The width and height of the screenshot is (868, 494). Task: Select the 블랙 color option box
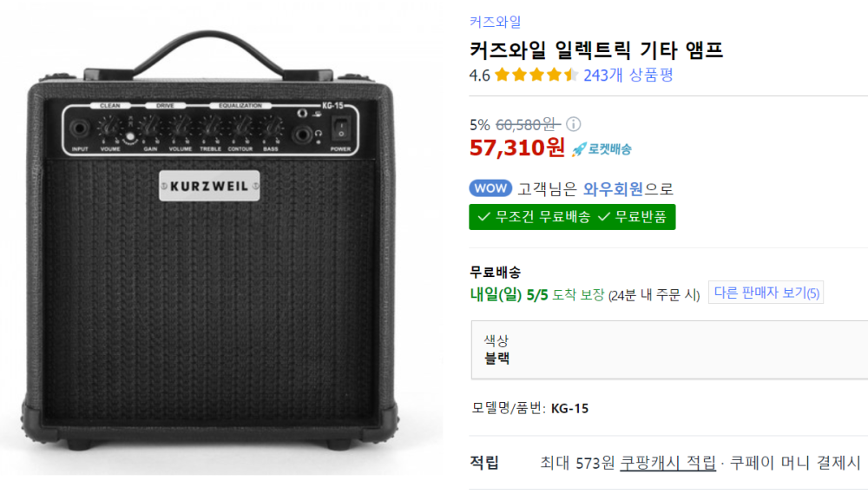click(668, 350)
